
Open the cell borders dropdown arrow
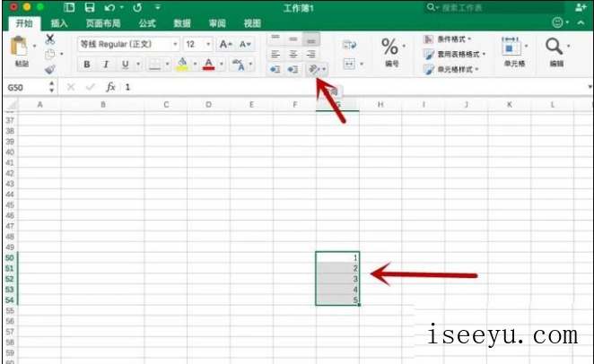(x=167, y=65)
